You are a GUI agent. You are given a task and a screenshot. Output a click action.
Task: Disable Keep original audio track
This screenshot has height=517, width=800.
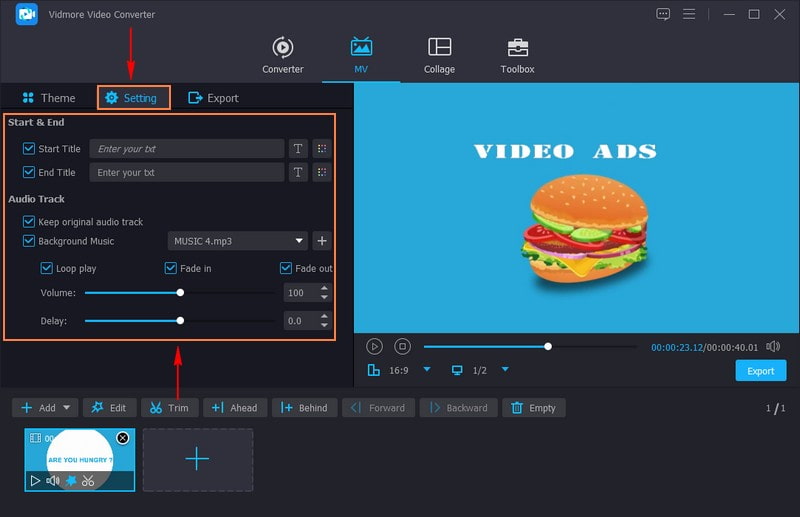[29, 222]
